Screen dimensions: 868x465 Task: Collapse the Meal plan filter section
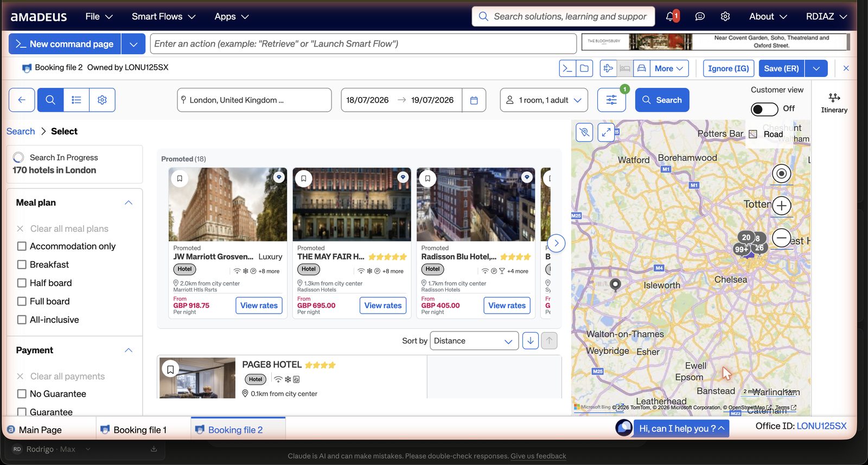pyautogui.click(x=129, y=203)
